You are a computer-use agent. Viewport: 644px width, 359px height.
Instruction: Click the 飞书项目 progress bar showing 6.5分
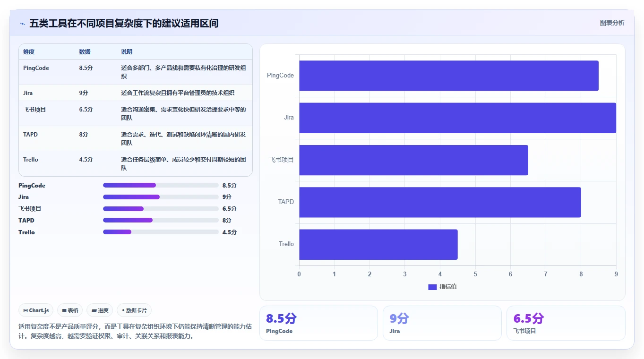click(161, 209)
